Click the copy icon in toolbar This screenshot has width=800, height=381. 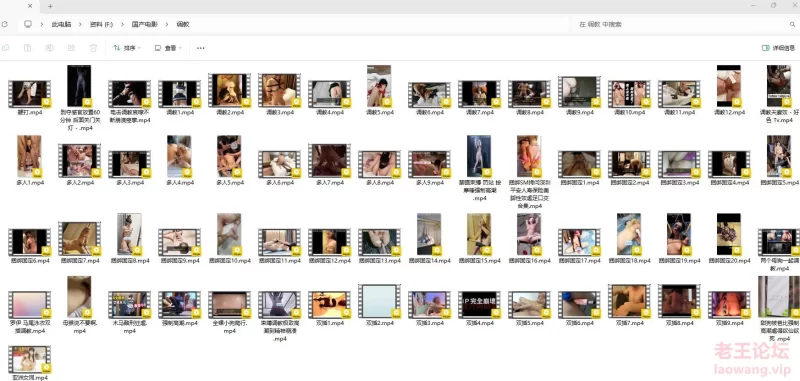[x=6, y=48]
